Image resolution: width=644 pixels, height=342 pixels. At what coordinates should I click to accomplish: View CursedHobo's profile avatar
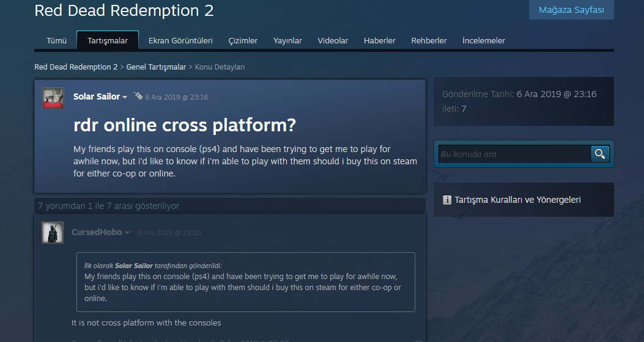pos(53,233)
